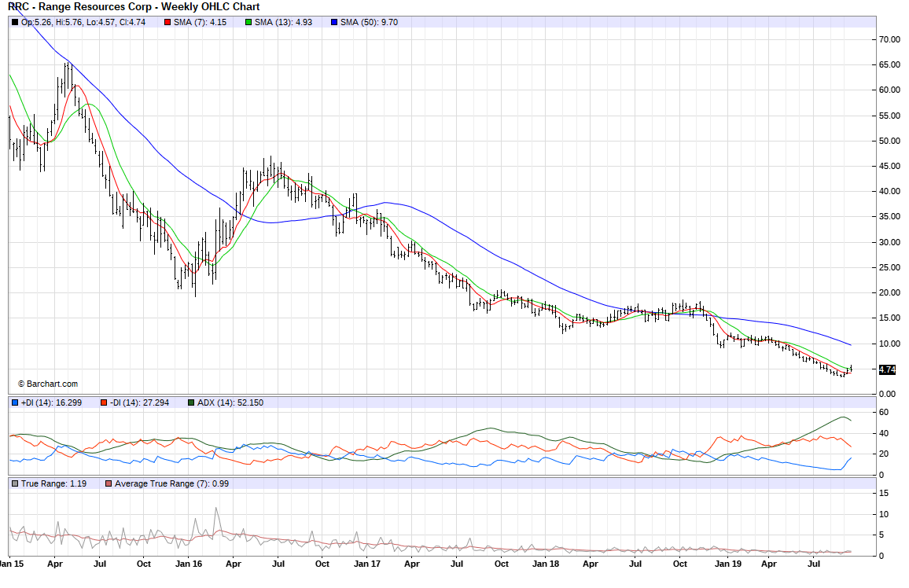This screenshot has height=588, width=909.
Task: Click the dark green ADX (14) legend swatch
Action: coord(191,402)
